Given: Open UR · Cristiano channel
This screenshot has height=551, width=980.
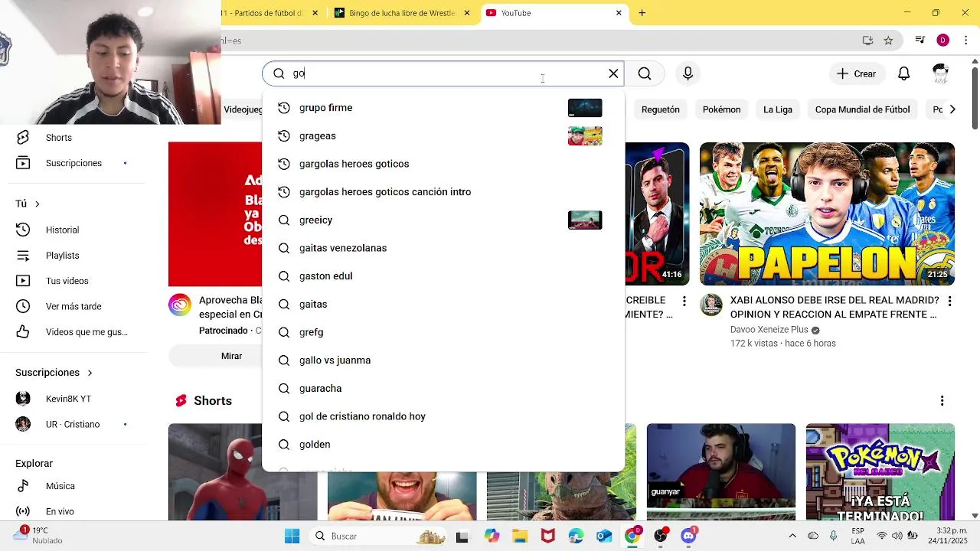Looking at the screenshot, I should (x=73, y=424).
